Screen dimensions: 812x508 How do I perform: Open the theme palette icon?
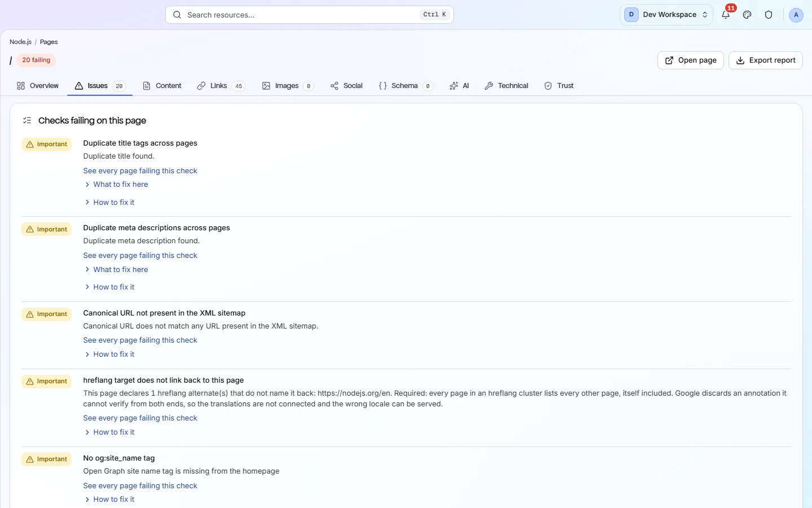point(747,15)
